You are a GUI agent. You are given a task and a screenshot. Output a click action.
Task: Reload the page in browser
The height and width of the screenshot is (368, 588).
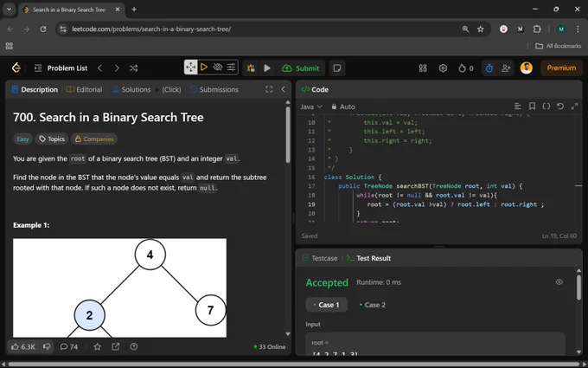[43, 29]
